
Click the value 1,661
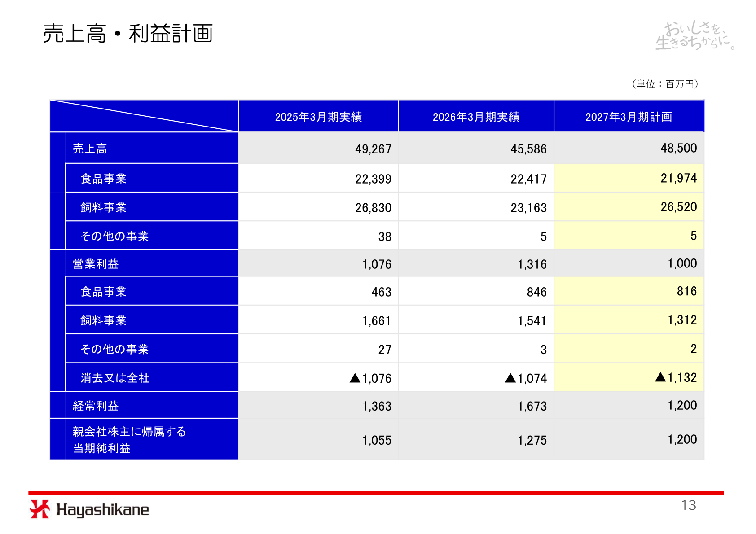coord(377,321)
